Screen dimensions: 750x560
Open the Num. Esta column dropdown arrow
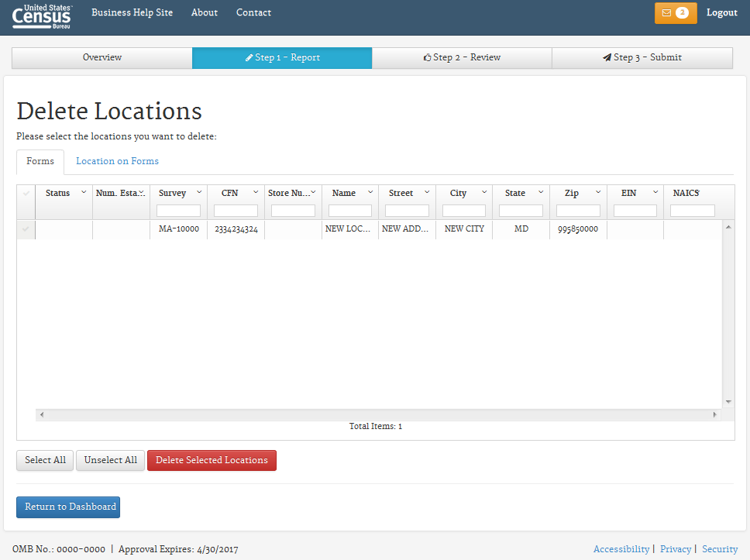142,192
